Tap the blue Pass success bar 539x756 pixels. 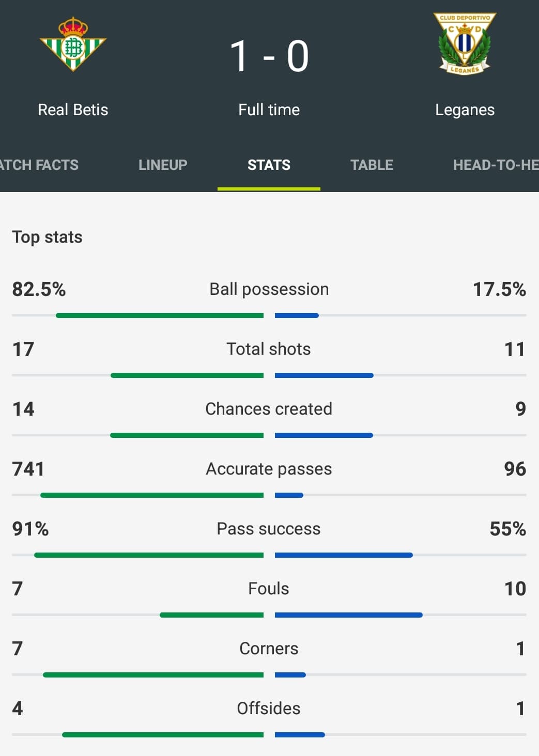click(344, 555)
